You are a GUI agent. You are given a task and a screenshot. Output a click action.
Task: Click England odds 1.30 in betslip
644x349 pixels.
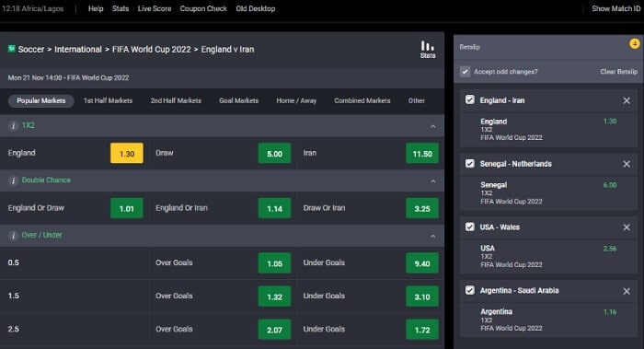coord(610,122)
